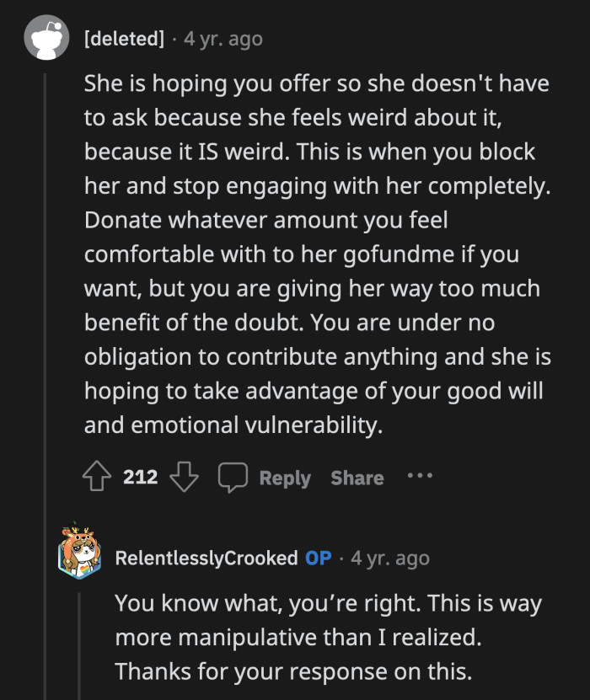Collapse the [deleted] comment thread
The image size is (590, 700).
click(x=46, y=253)
